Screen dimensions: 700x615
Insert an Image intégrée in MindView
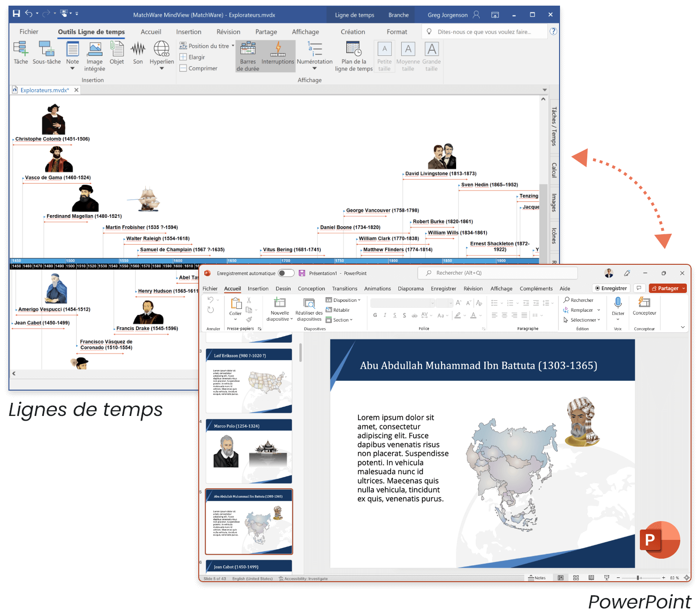click(95, 56)
